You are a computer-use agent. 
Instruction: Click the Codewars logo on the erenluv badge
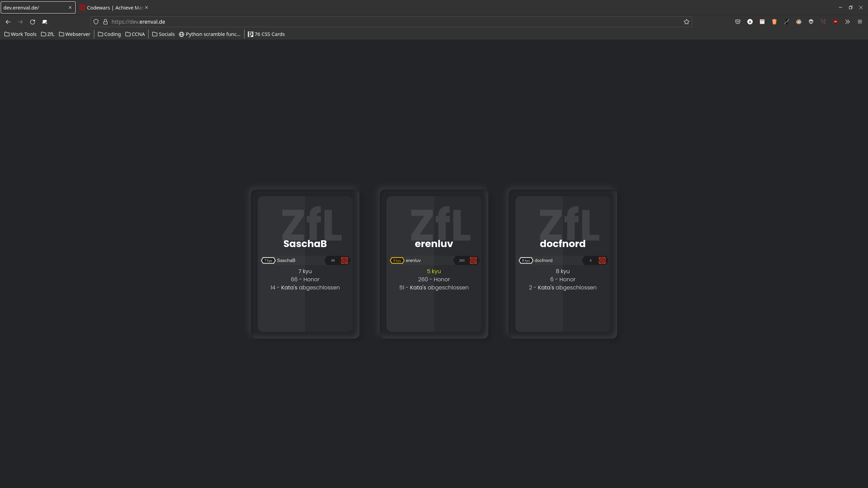point(473,260)
